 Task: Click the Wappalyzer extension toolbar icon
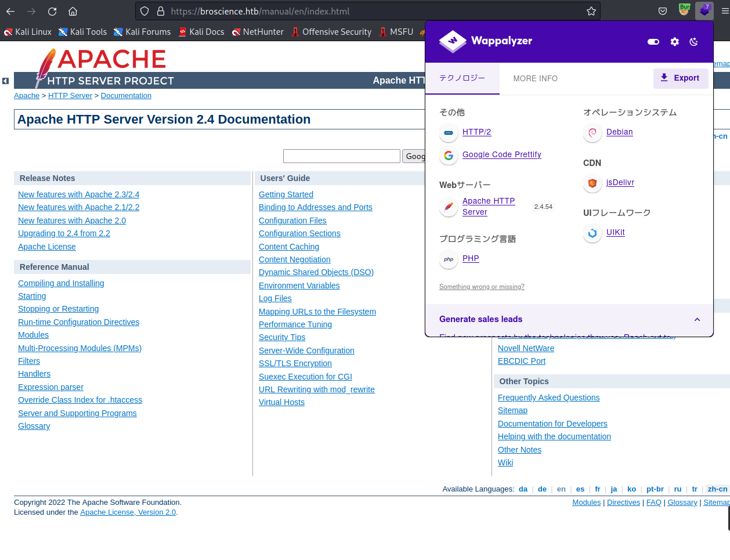704,10
